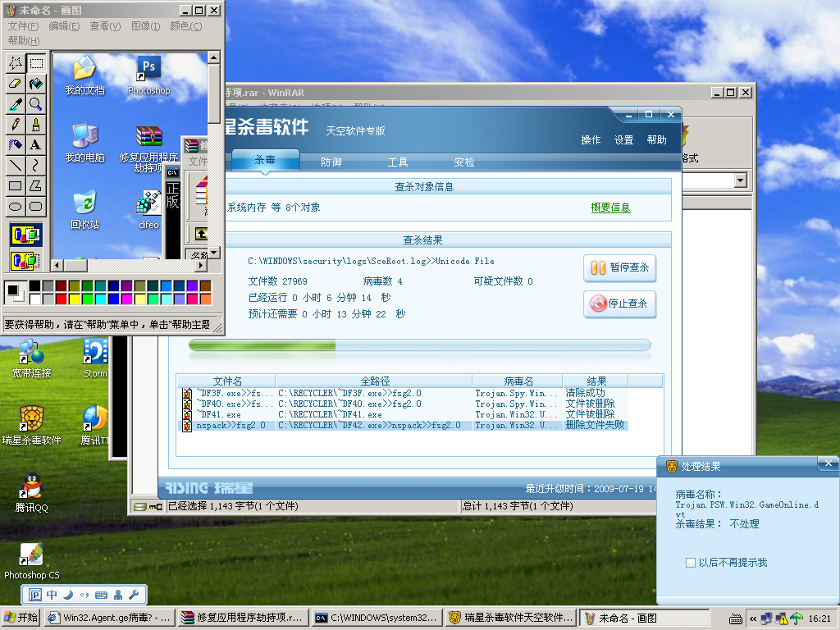Switch to the 杀毒 tab in Rising
The image size is (840, 630).
click(265, 160)
